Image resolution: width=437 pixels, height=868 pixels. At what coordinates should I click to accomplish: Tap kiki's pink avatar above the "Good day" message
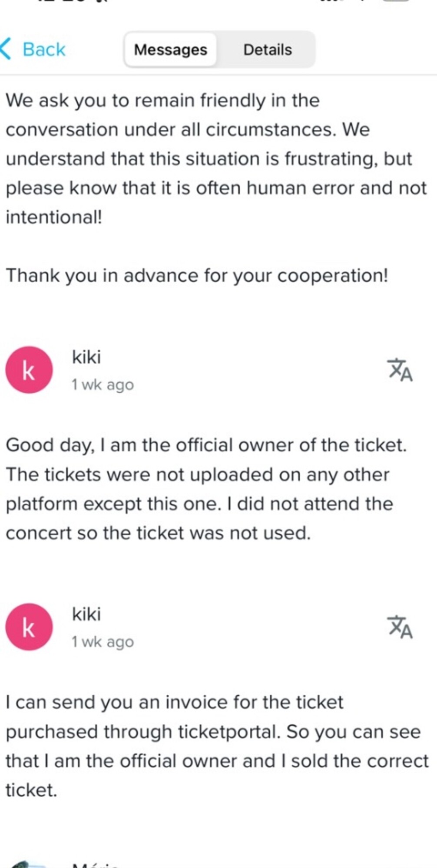click(29, 370)
